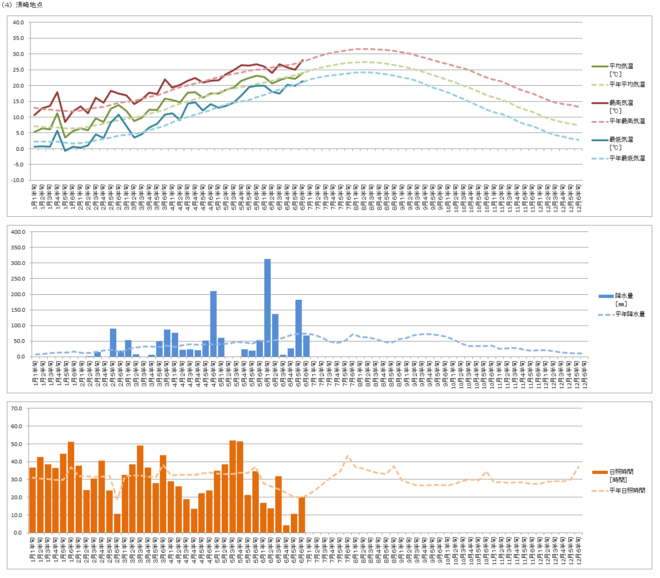This screenshot has height=578, width=660.
Task: Click the 平年平均気温 dashed green legend marker
Action: pyautogui.click(x=600, y=85)
